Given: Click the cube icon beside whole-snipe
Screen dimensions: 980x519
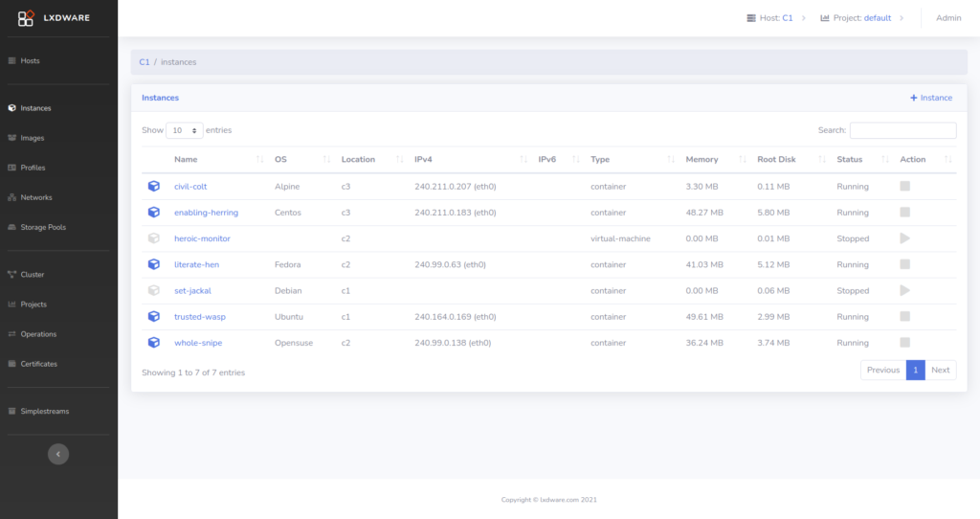Looking at the screenshot, I should pyautogui.click(x=154, y=343).
